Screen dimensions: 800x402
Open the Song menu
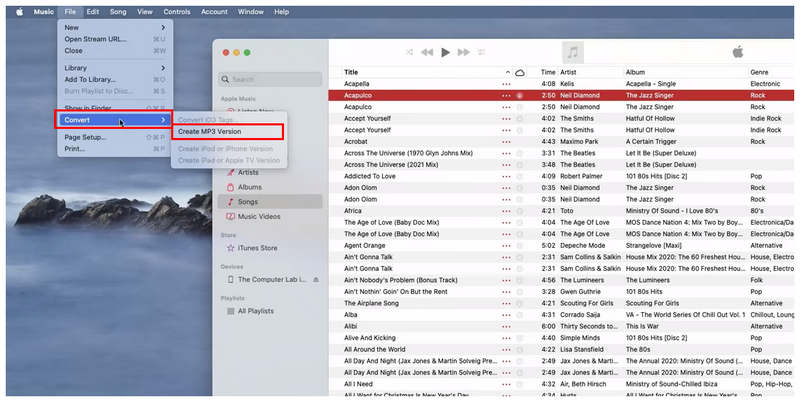[118, 12]
